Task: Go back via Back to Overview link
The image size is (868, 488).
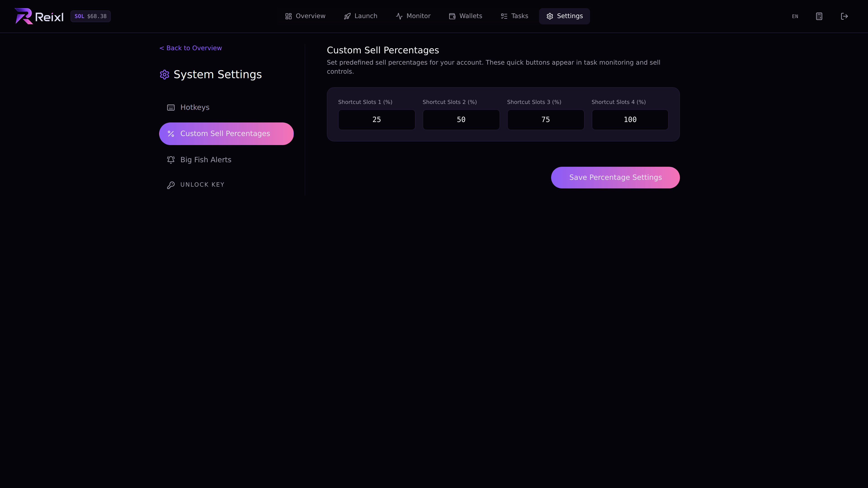Action: (190, 48)
